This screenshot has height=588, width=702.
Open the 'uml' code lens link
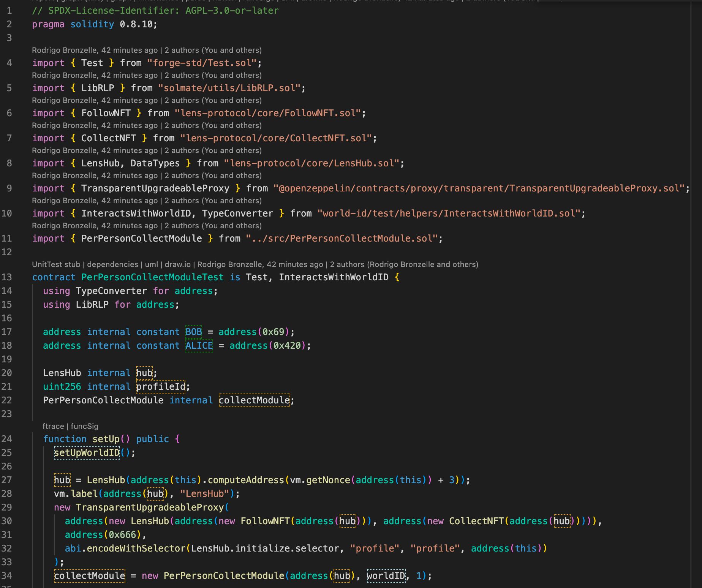pos(152,264)
